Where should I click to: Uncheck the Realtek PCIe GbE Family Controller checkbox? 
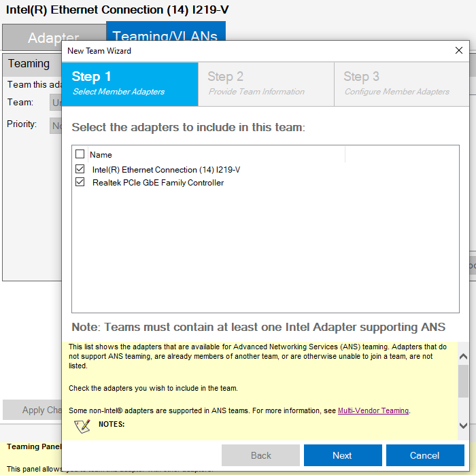click(80, 182)
